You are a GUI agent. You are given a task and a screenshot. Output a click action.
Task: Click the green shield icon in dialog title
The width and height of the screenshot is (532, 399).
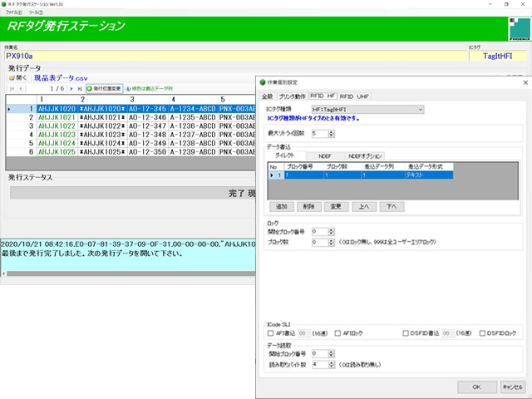tap(263, 82)
